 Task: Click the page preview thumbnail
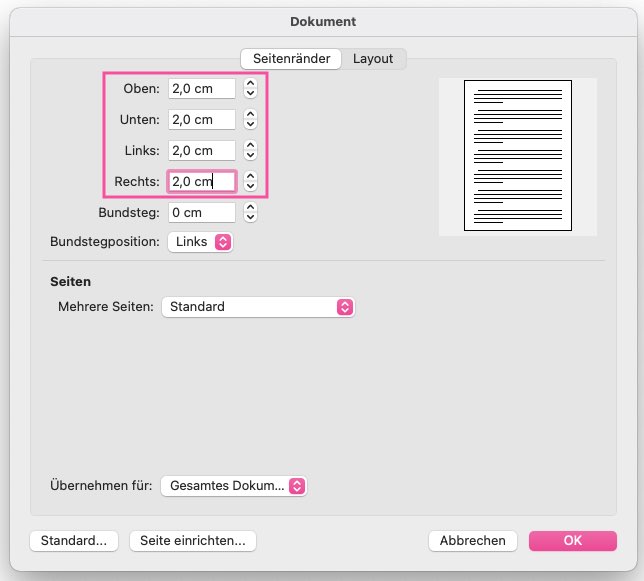(x=518, y=156)
